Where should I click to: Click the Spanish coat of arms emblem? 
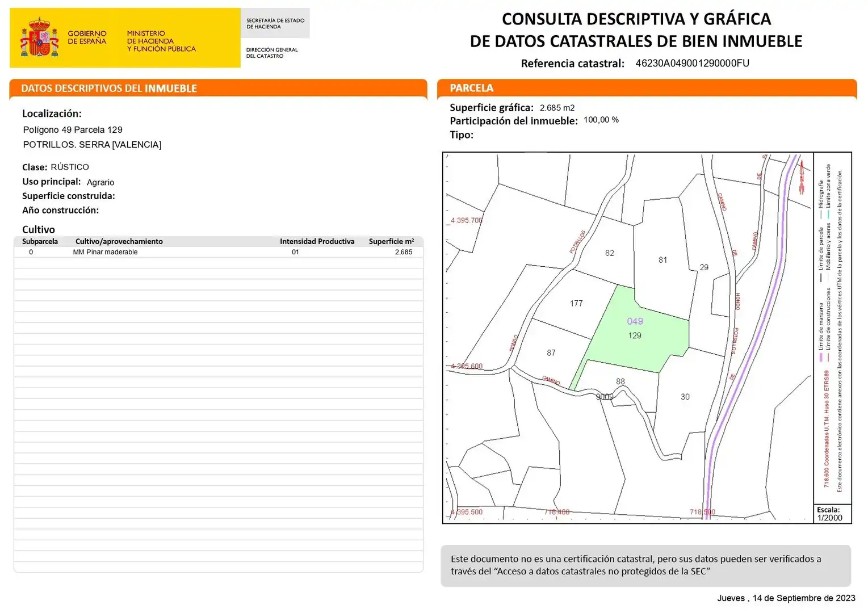(x=40, y=37)
